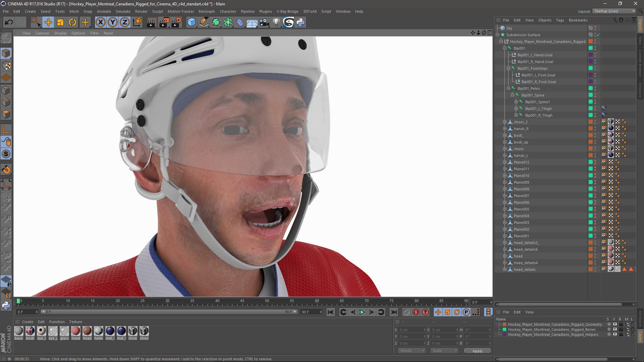
Task: Select the Scale tool in top toolbar
Action: click(x=60, y=22)
